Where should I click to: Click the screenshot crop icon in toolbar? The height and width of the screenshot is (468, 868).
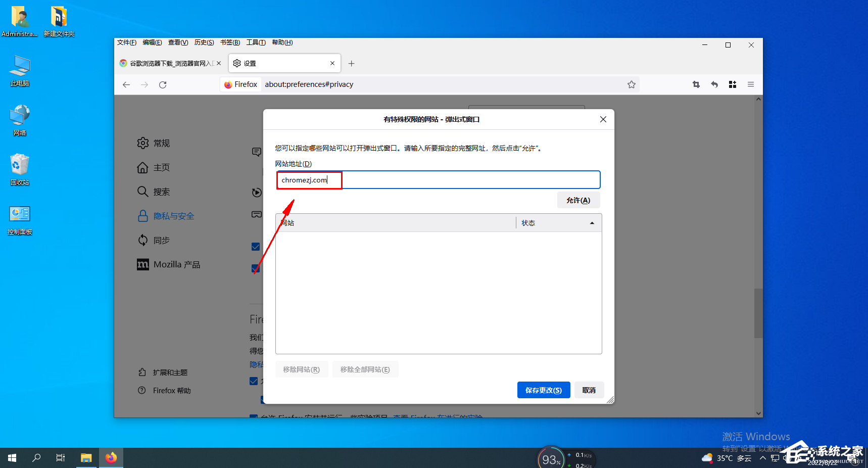pos(696,84)
